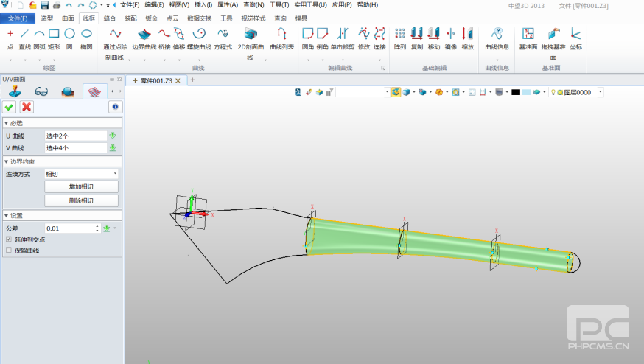This screenshot has width=644, height=364.
Task: Open the 视图(V) menu
Action: click(x=179, y=5)
